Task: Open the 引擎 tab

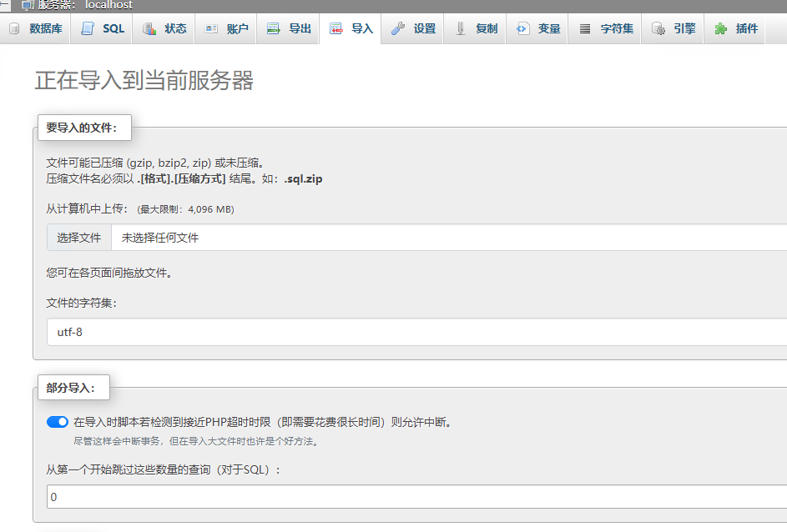Action: tap(674, 29)
